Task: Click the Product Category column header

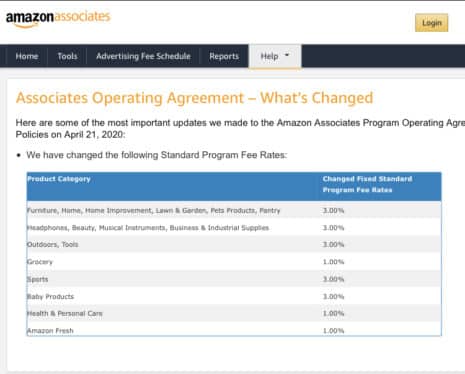Action: (59, 179)
